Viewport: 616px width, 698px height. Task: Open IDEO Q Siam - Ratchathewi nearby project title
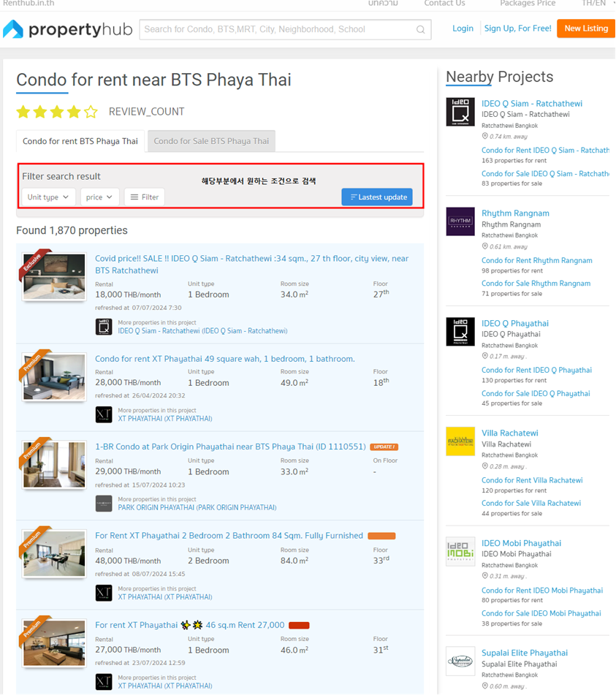532,103
